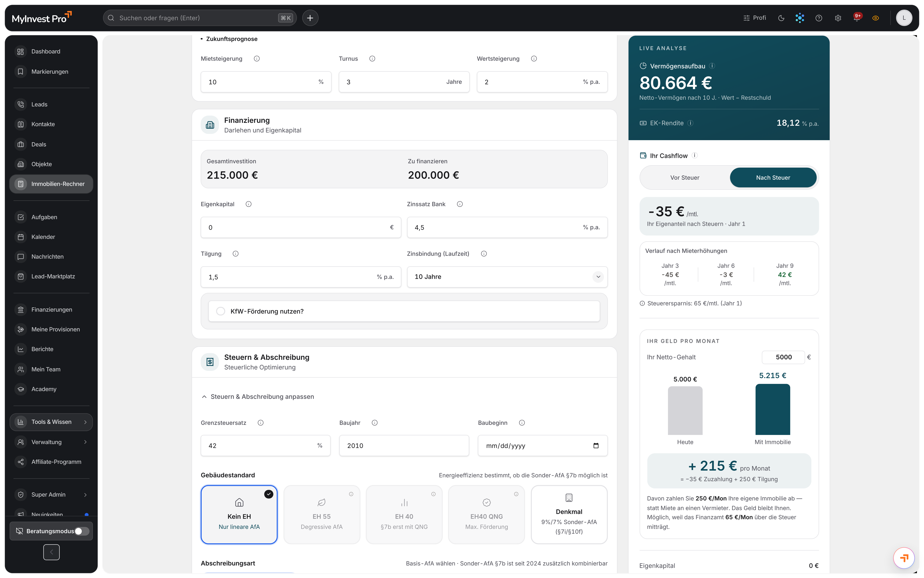
Task: Select the EH40 QNG building standard card
Action: [x=487, y=515]
